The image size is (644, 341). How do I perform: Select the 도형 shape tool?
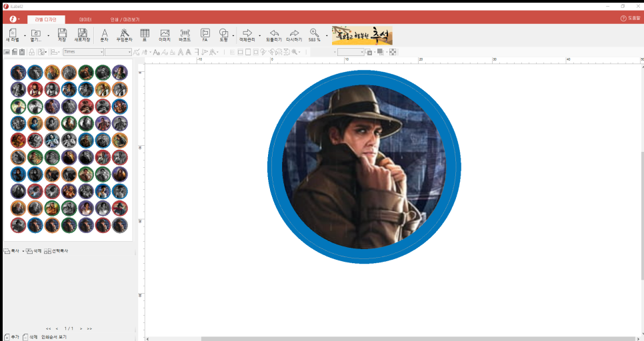pyautogui.click(x=223, y=35)
